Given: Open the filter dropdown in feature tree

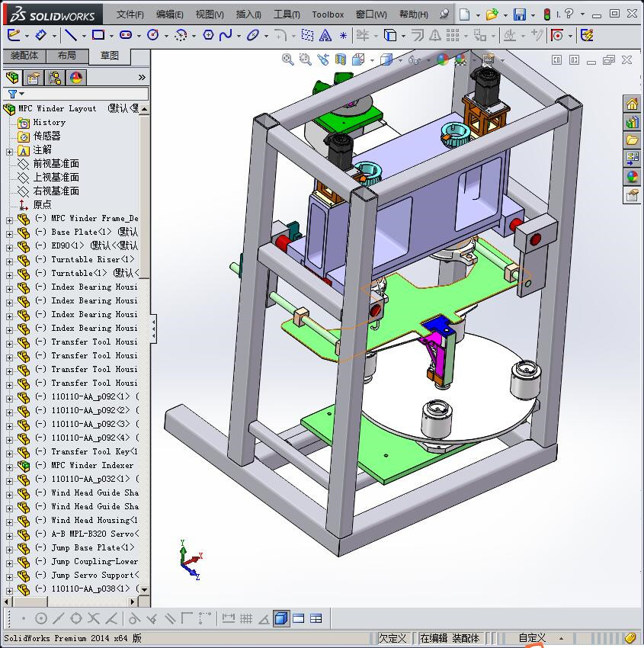Looking at the screenshot, I should click(22, 94).
